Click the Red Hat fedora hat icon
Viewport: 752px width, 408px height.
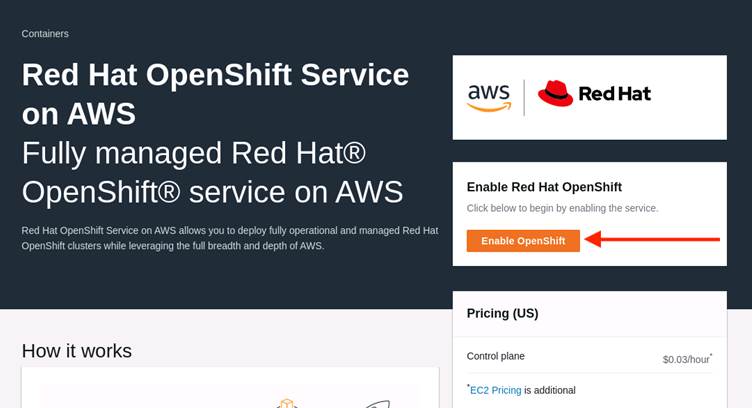pyautogui.click(x=555, y=94)
